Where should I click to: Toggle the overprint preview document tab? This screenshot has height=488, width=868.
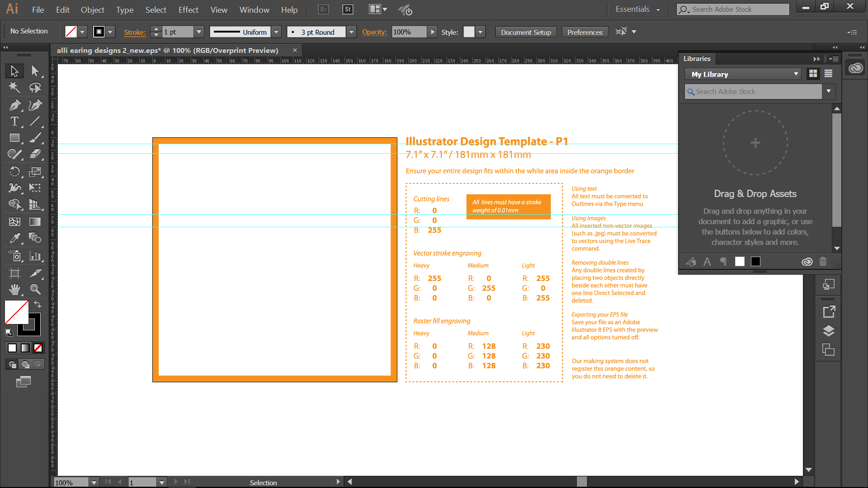point(172,50)
